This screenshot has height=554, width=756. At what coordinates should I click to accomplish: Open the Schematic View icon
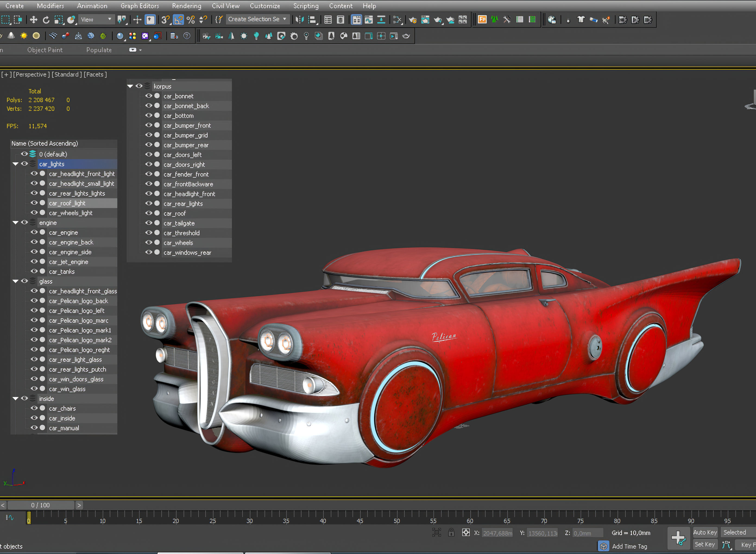click(x=381, y=20)
